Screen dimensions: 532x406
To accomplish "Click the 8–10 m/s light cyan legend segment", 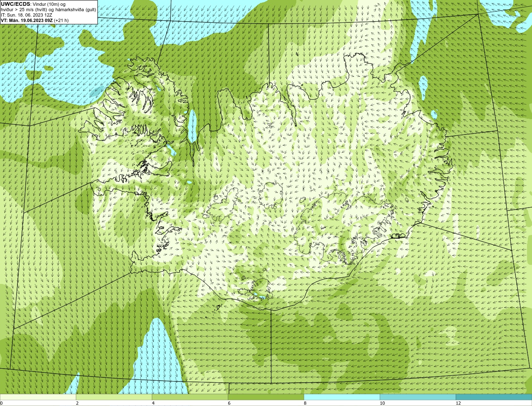I will coord(342,397).
